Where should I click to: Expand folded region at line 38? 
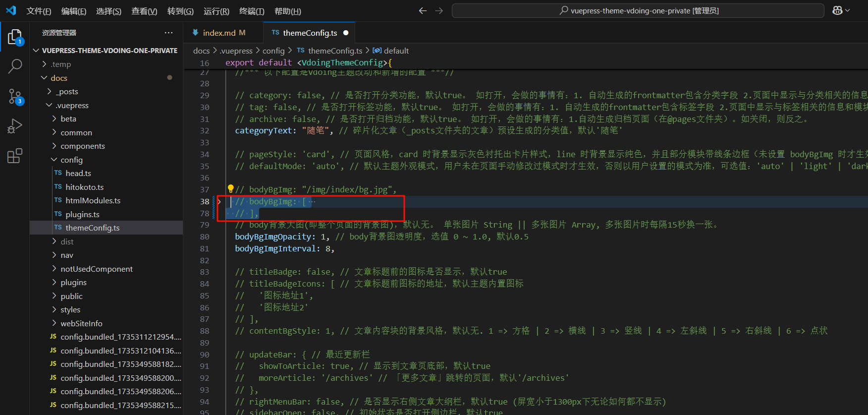(219, 201)
